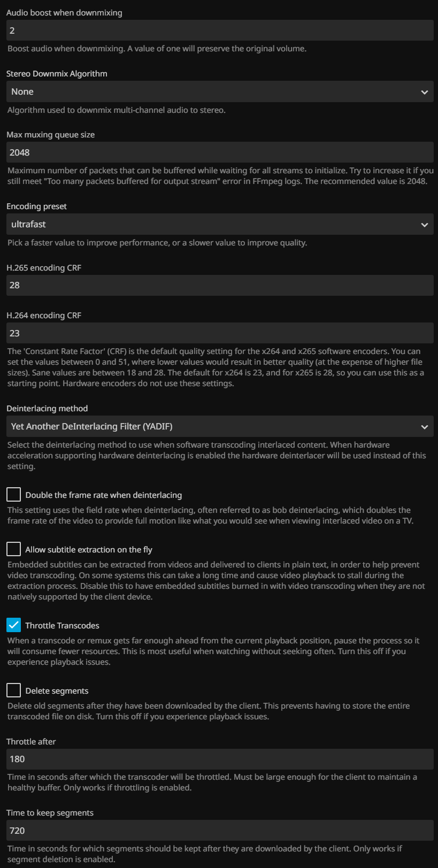
Task: Click the Audio boost when downmixing field
Action: (x=219, y=30)
